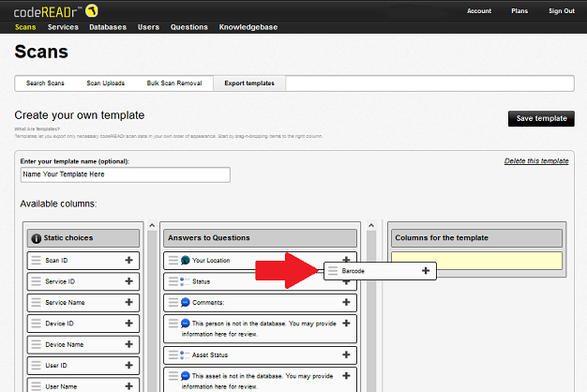Screen dimensions: 587x392
Task: Add User ID using the plus icon
Action: 128,365
